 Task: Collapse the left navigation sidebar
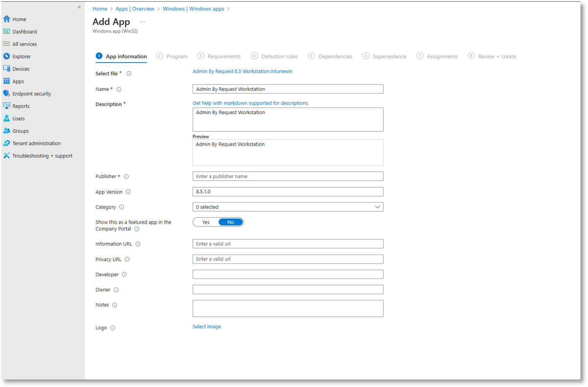pyautogui.click(x=79, y=7)
